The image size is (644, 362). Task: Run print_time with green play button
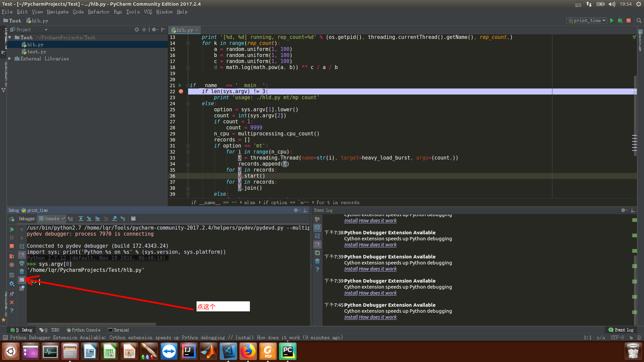point(612,20)
